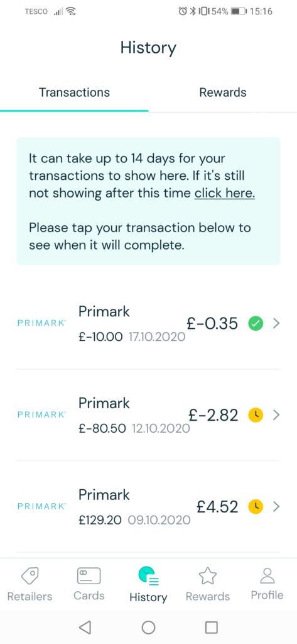Expand the 12.10.2020 Primark transaction chevron
The width and height of the screenshot is (297, 644).
[276, 415]
